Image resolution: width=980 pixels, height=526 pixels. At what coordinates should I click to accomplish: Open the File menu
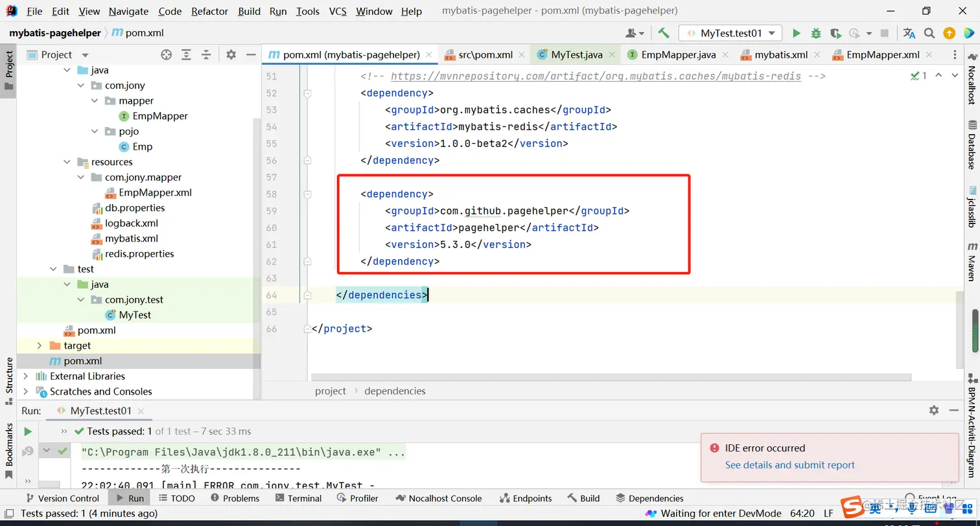point(34,11)
